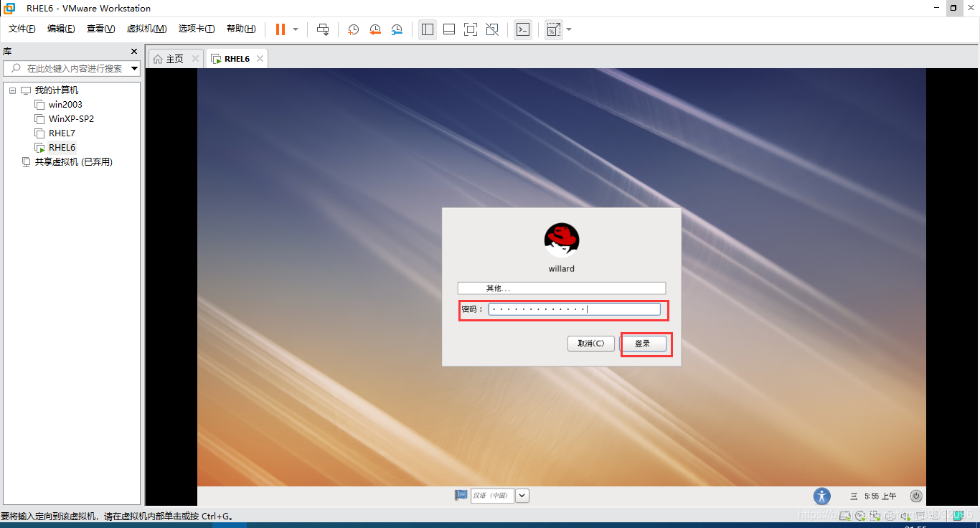Collapse the 我的计算机 tree node

[12, 90]
